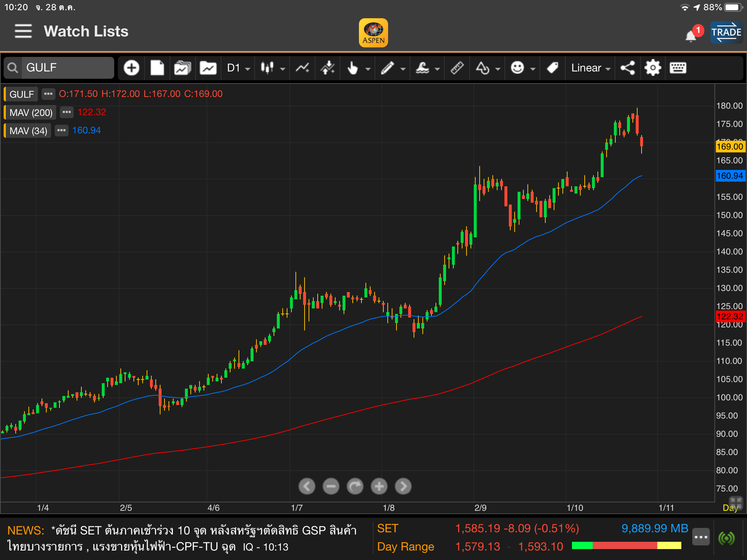Click the add chart plus icon
Viewport: 747px width, 560px height.
(x=131, y=68)
